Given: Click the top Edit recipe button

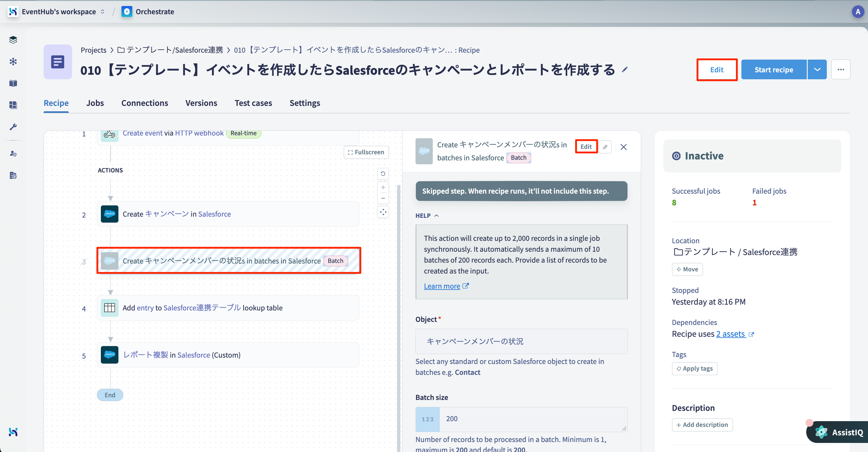Looking at the screenshot, I should point(717,70).
